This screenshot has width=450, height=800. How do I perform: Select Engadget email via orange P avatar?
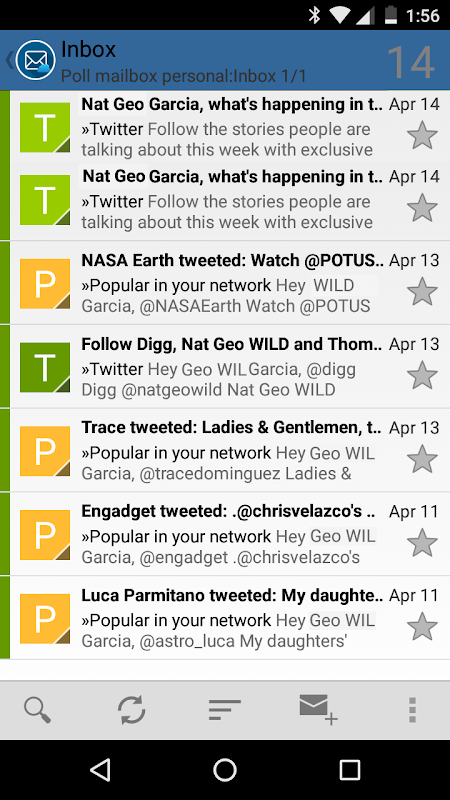click(45, 535)
